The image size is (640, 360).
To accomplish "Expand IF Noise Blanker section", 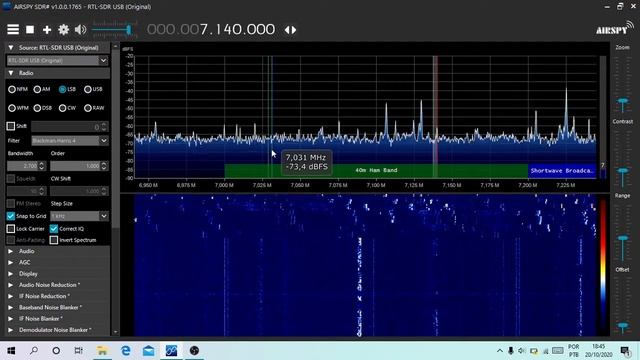I will [11, 319].
